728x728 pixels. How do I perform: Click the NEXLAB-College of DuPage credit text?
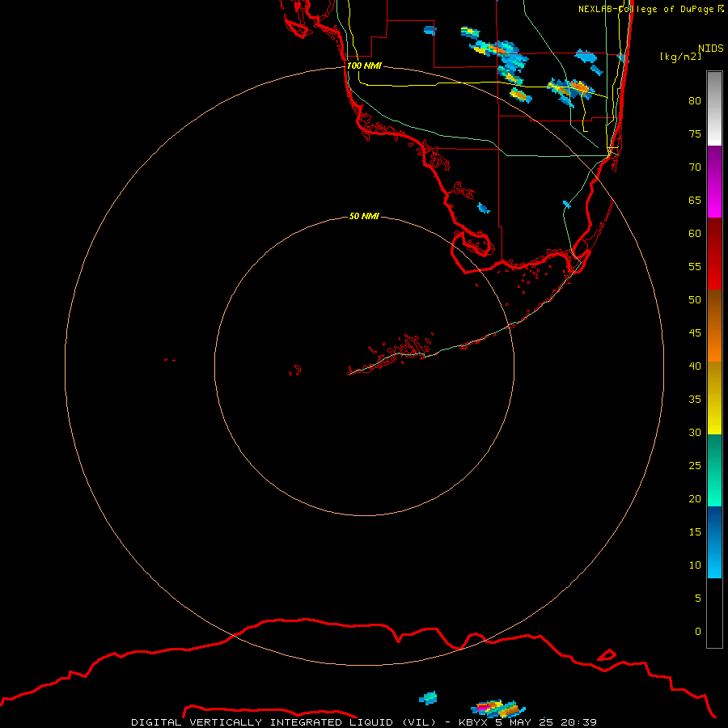[650, 9]
